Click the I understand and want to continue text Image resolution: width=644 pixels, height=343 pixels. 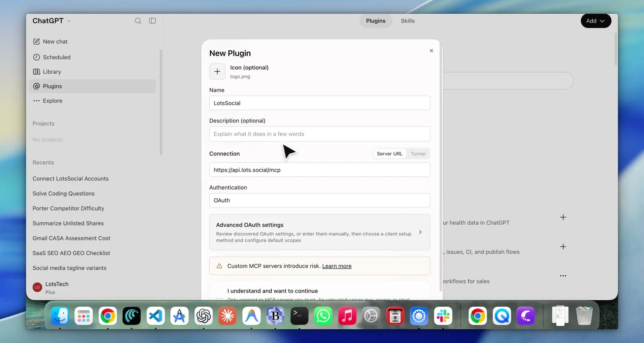click(272, 291)
